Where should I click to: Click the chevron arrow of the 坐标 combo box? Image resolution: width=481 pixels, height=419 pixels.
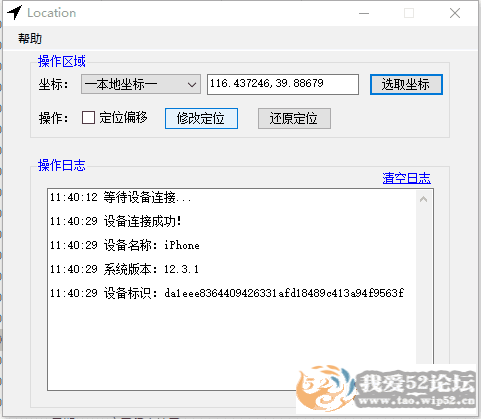[192, 85]
